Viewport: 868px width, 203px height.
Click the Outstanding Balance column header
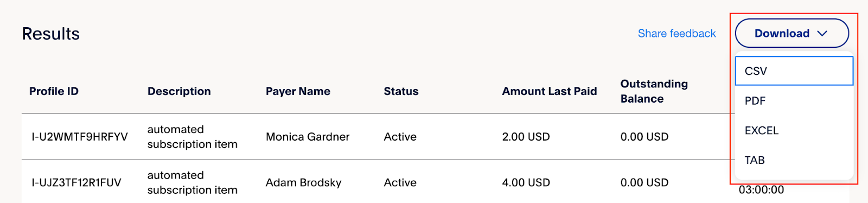[654, 91]
